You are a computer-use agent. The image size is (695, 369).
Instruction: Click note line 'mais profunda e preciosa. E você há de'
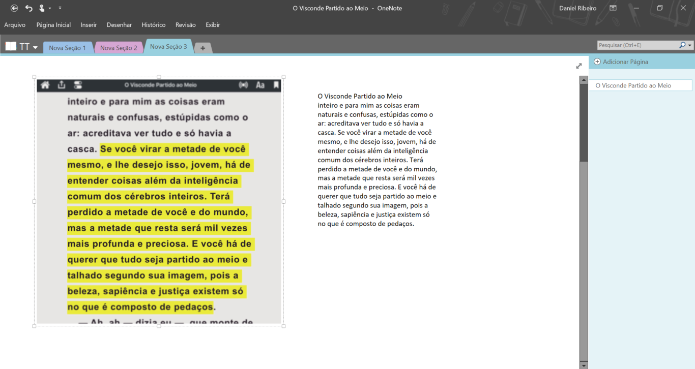click(x=377, y=187)
